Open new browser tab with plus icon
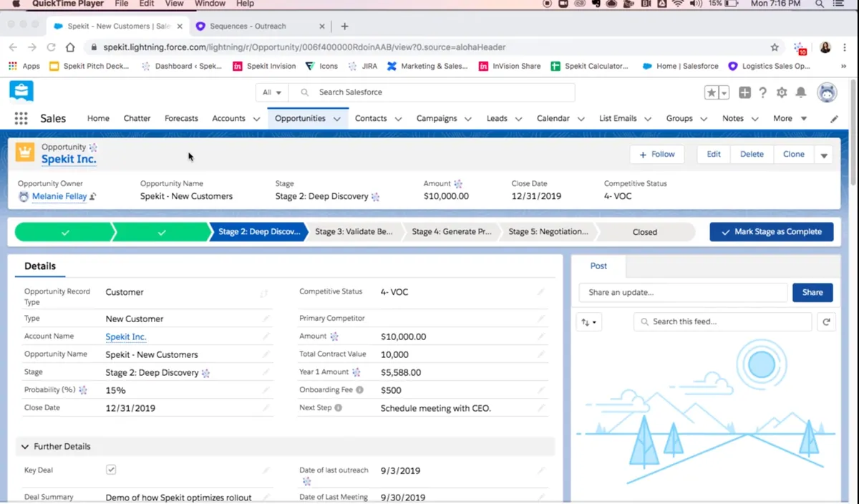Image resolution: width=859 pixels, height=504 pixels. click(x=344, y=26)
